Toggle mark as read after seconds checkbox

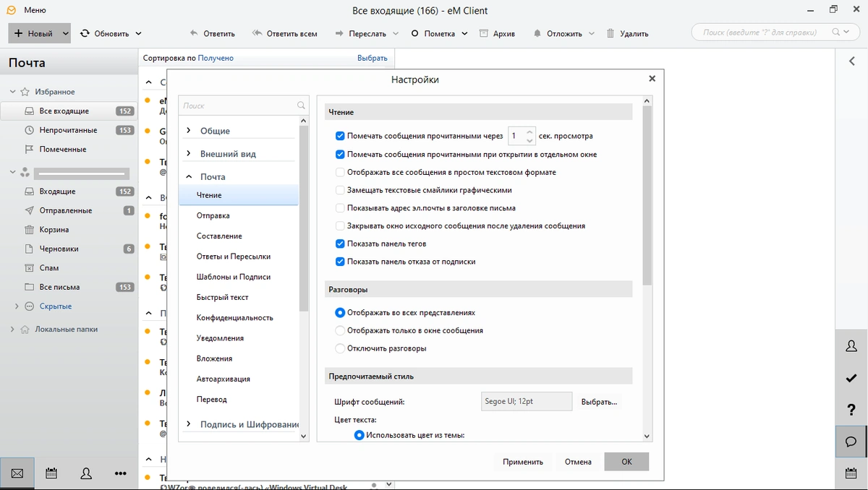(340, 136)
